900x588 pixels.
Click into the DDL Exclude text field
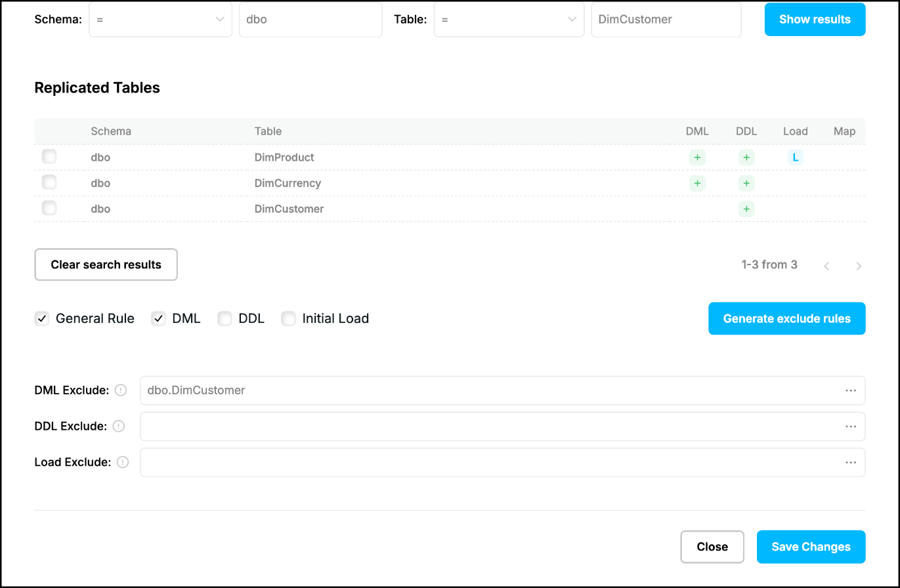coord(503,427)
